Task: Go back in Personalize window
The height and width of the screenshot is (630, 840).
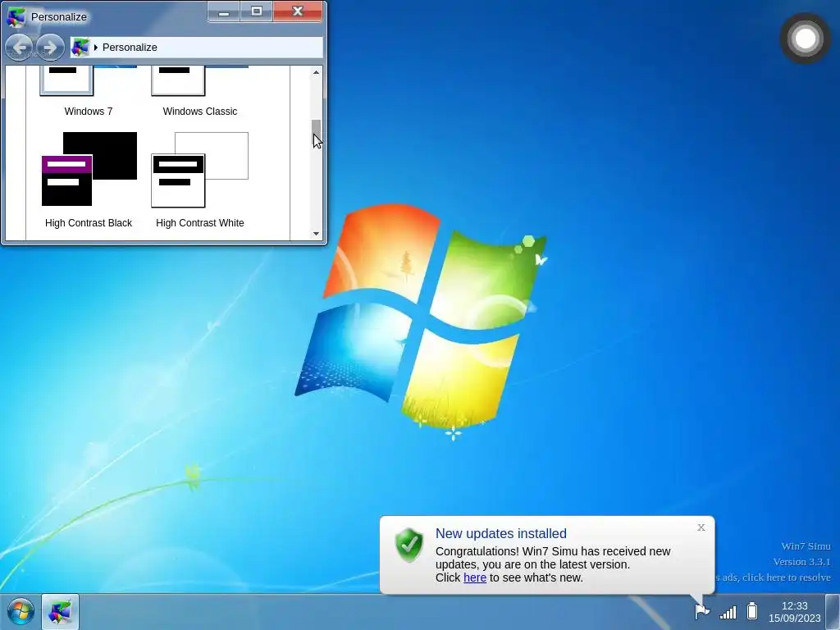Action: (20, 47)
